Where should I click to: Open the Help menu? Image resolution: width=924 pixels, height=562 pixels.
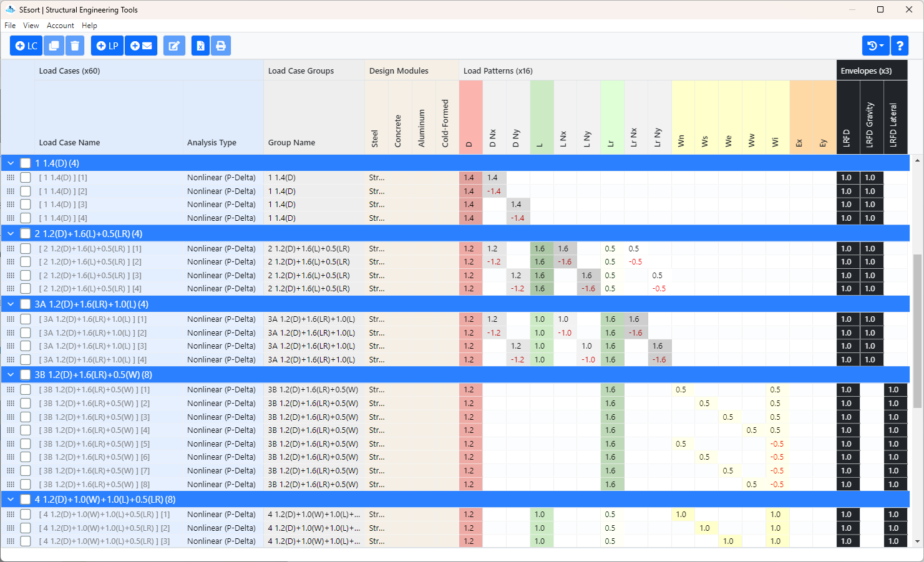pyautogui.click(x=89, y=26)
